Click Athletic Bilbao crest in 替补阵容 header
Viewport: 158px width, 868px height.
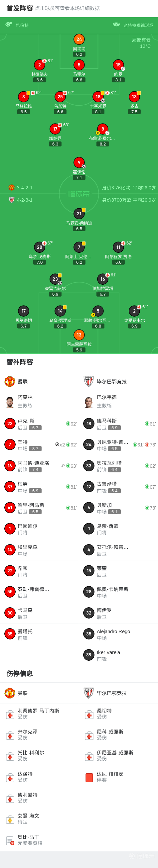point(88,381)
